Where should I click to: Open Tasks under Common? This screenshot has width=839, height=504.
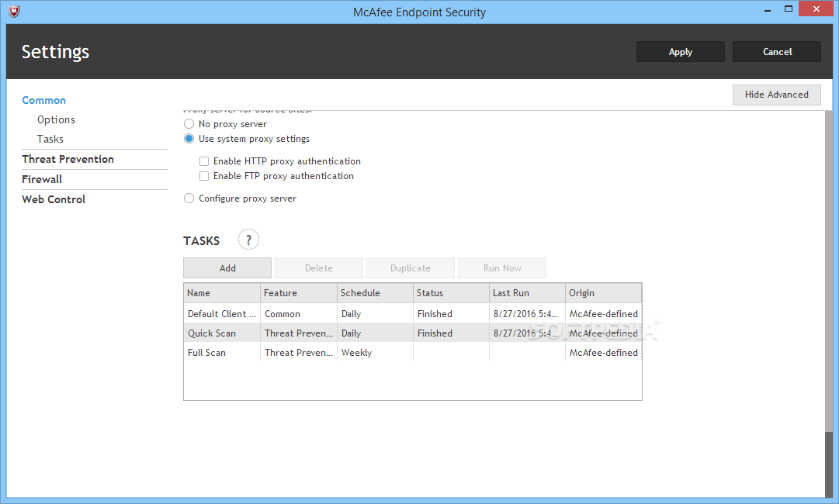coord(50,139)
